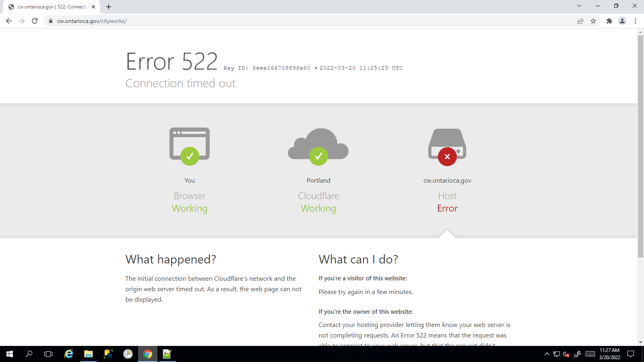Click the Browser window status icon
This screenshot has height=362, width=644.
(x=190, y=146)
